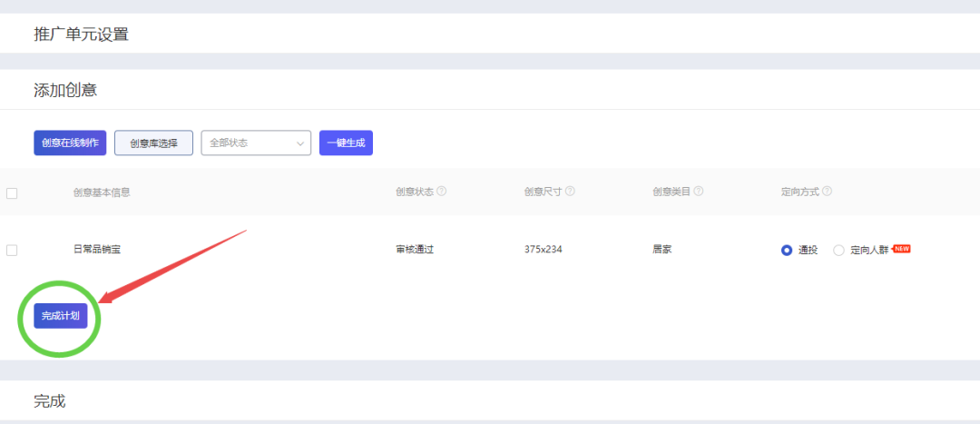The image size is (980, 424).
Task: Click the 创意在线制作 button
Action: point(70,143)
